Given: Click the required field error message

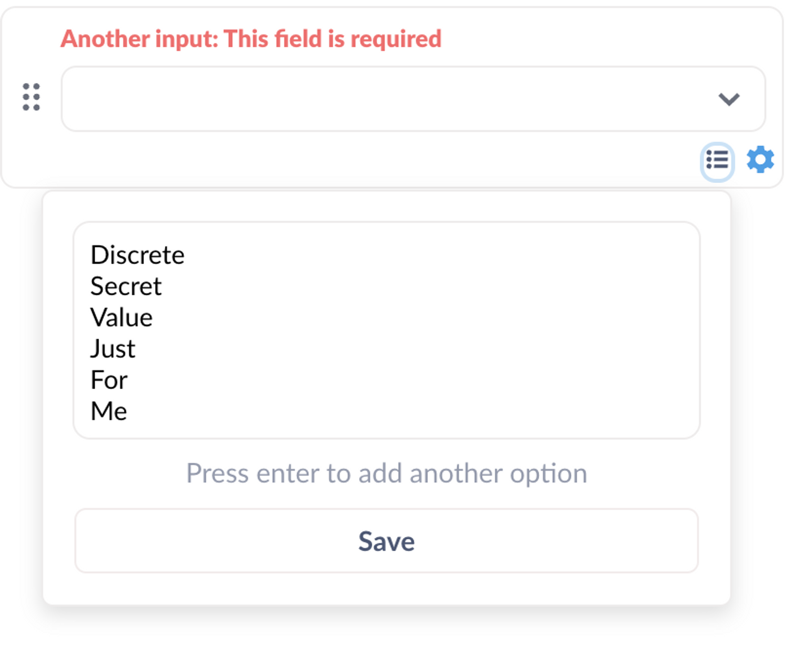Looking at the screenshot, I should tap(251, 39).
